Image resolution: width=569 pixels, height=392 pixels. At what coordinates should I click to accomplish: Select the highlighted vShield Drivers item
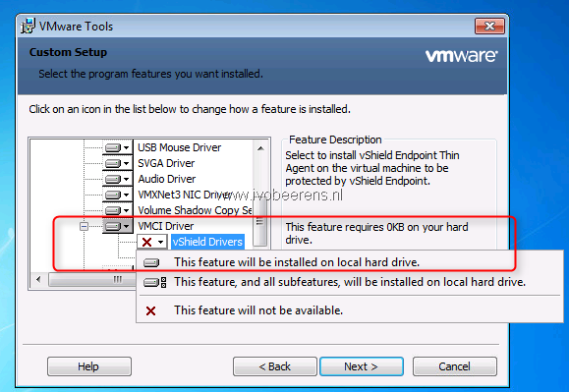[207, 242]
